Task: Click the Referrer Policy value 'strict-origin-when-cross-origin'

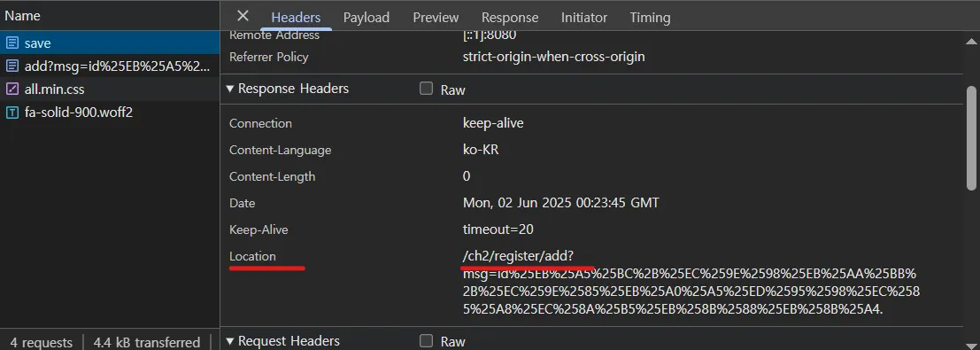Action: coord(554,57)
